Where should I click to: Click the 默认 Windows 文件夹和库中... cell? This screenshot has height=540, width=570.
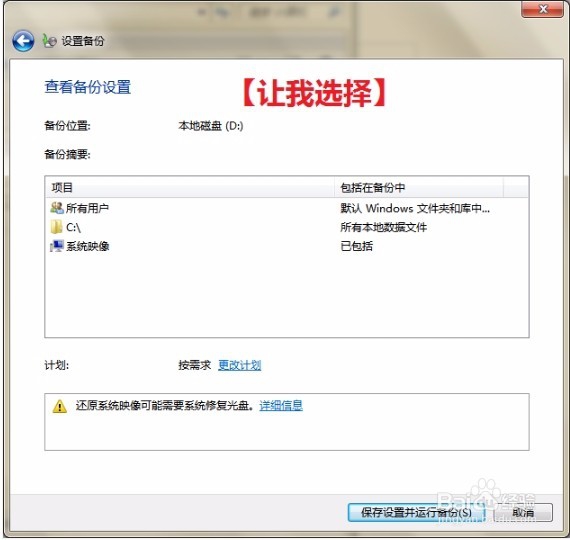(x=415, y=208)
